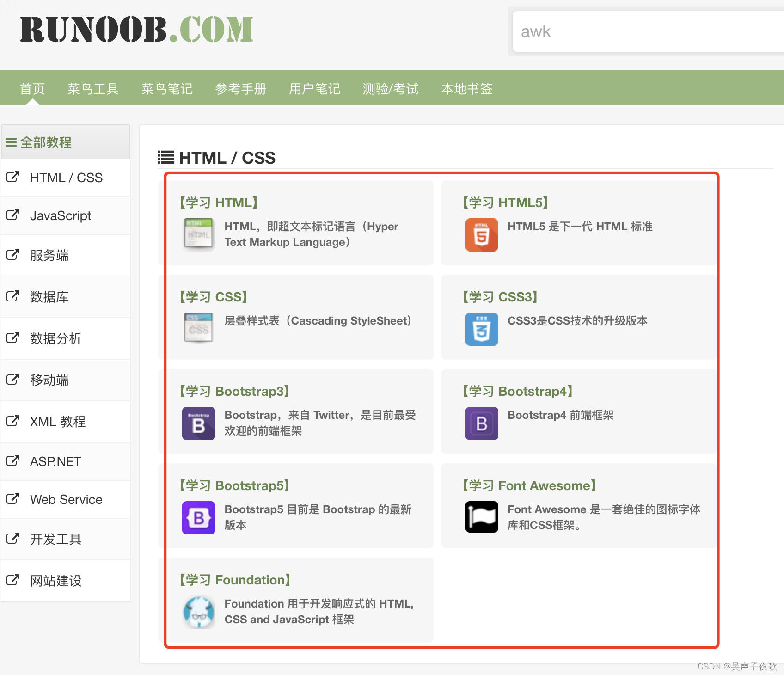Select XML 教程 in sidebar

click(x=66, y=422)
